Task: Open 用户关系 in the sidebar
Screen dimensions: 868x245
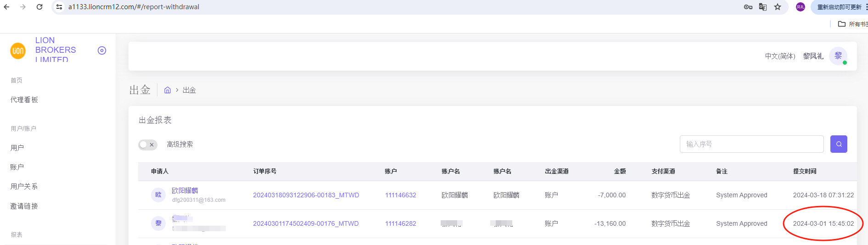Action: coord(24,186)
